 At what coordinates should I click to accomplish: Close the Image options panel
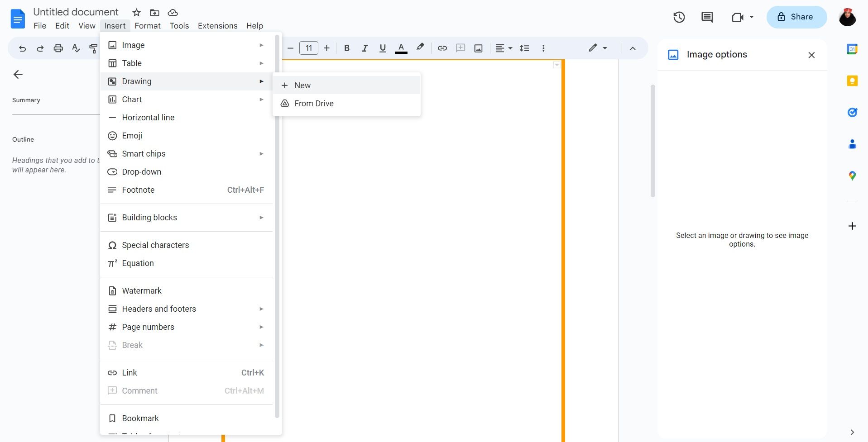(x=811, y=55)
